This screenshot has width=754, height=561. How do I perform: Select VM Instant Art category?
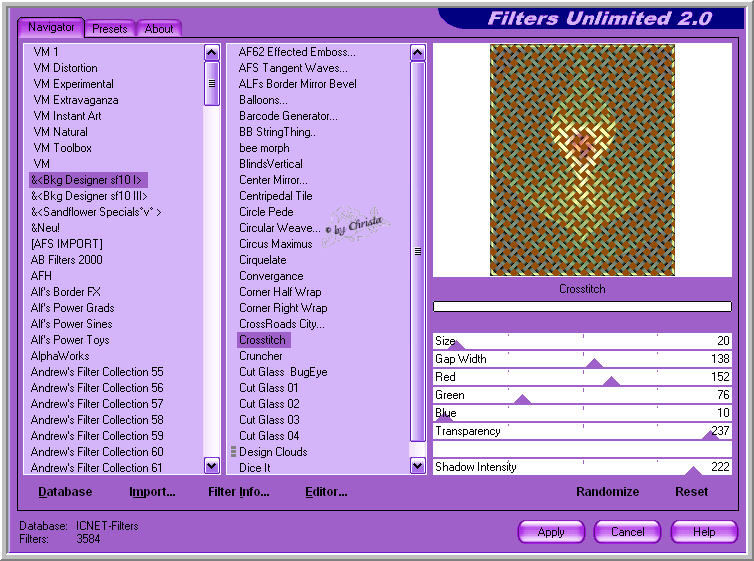(67, 116)
